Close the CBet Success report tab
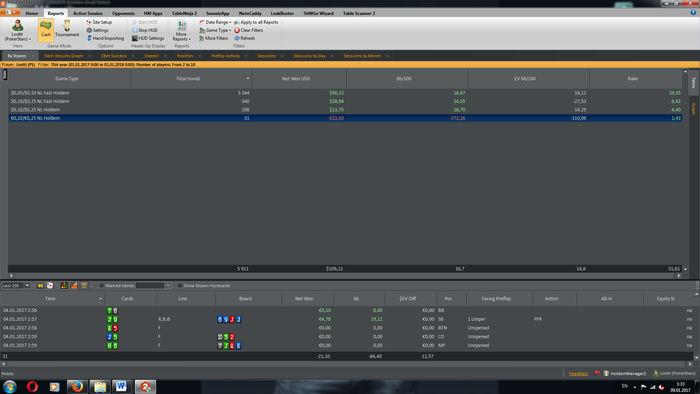This screenshot has height=394, width=700. pos(133,56)
